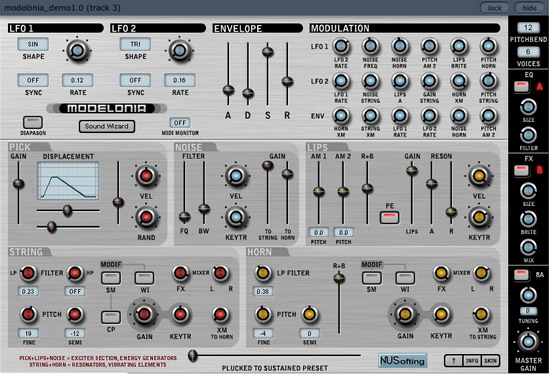
Task: Open the LFO 1 SIN shape selector
Action: [33, 44]
